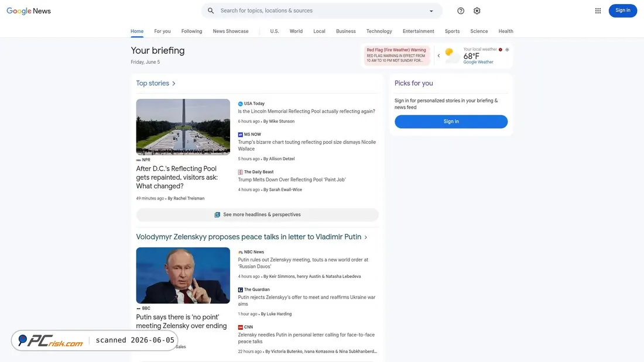This screenshot has height=362, width=644.
Task: Click the top-right Sign in button
Action: point(623,11)
